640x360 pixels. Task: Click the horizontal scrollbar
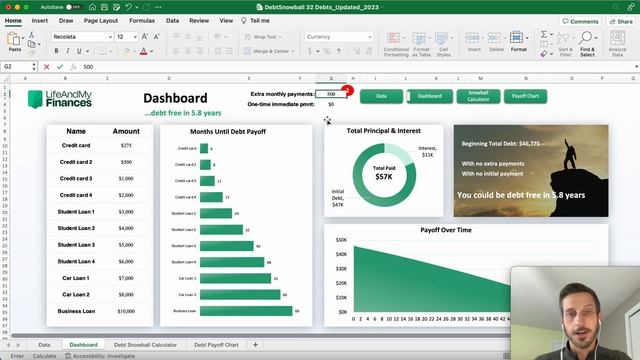tap(261, 336)
